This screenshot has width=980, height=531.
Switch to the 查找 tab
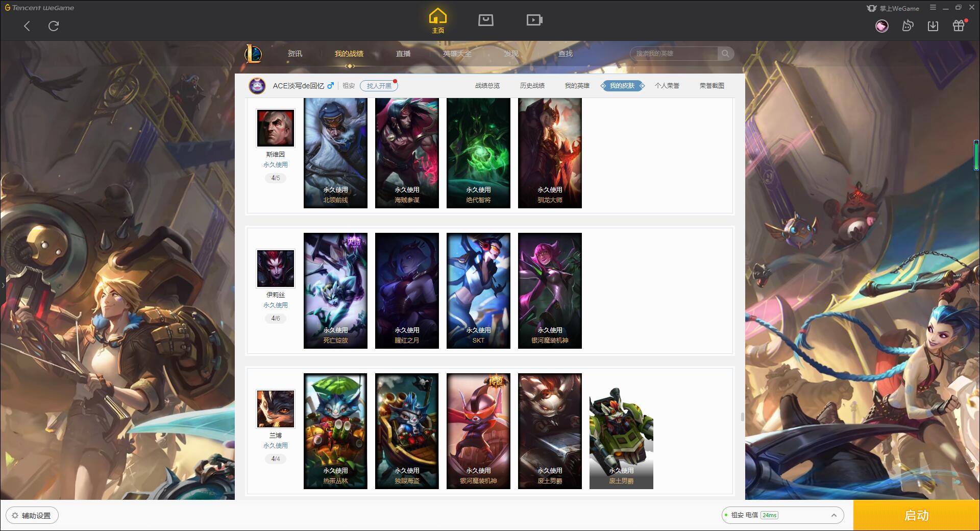(566, 54)
